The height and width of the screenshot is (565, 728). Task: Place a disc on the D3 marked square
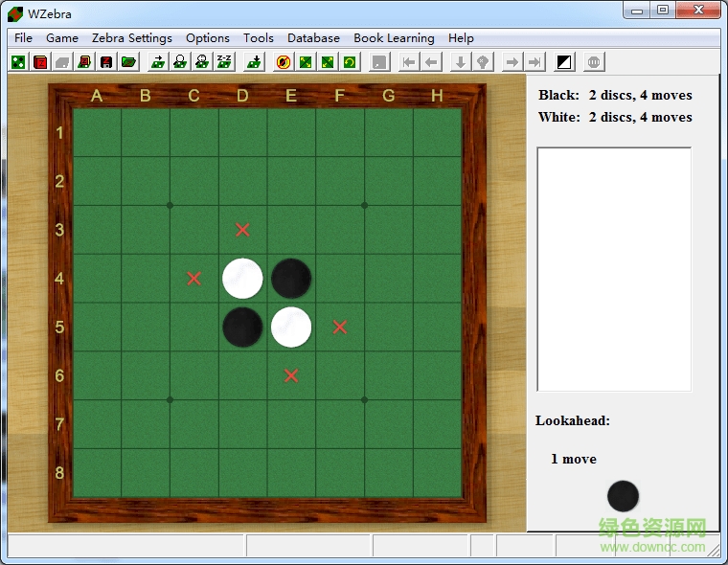242,230
